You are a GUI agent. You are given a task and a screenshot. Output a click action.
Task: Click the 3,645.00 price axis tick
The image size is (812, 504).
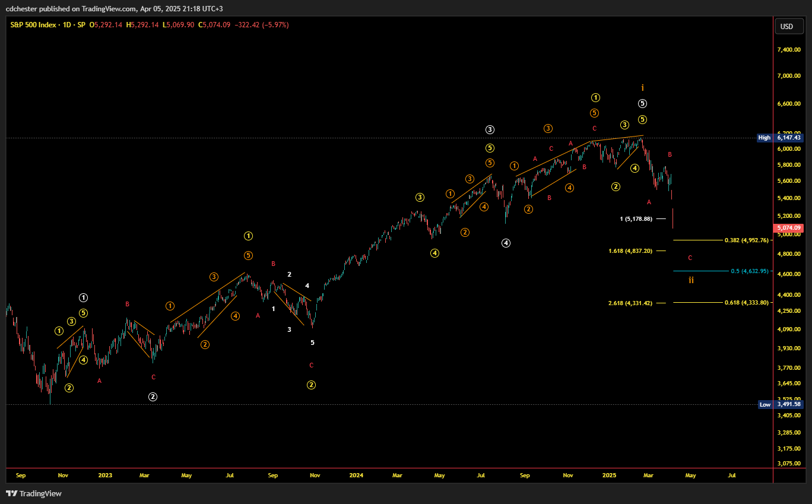(x=788, y=383)
